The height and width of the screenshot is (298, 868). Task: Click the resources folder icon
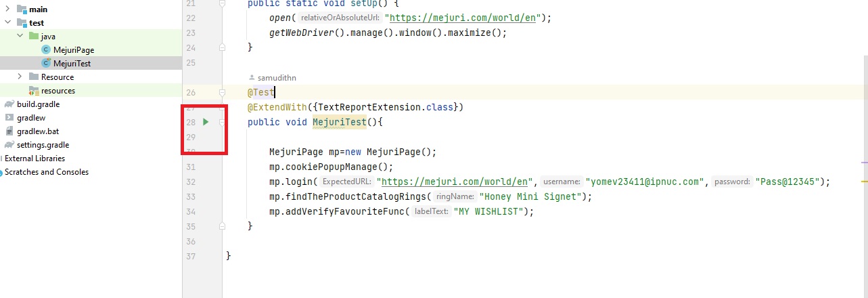(34, 90)
